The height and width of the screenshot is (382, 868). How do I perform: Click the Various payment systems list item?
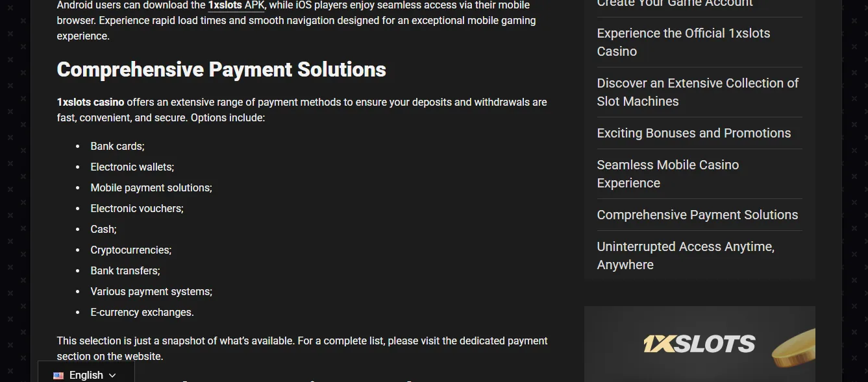point(151,292)
